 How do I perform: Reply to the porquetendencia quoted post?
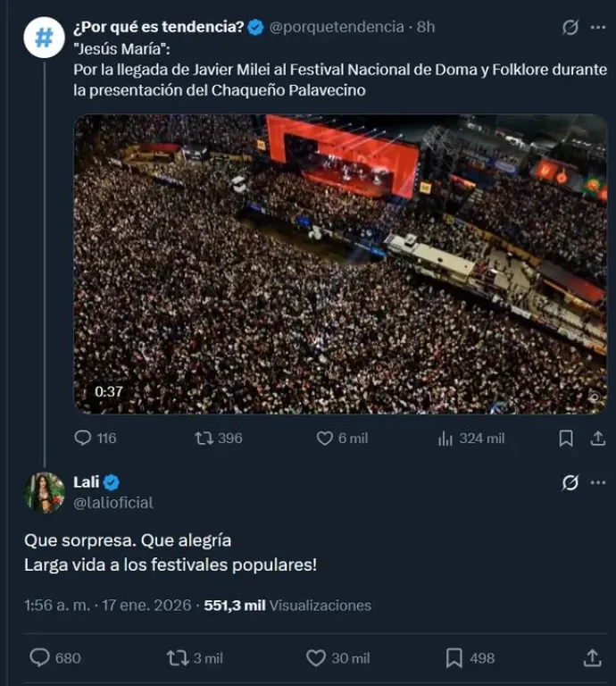coord(83,438)
